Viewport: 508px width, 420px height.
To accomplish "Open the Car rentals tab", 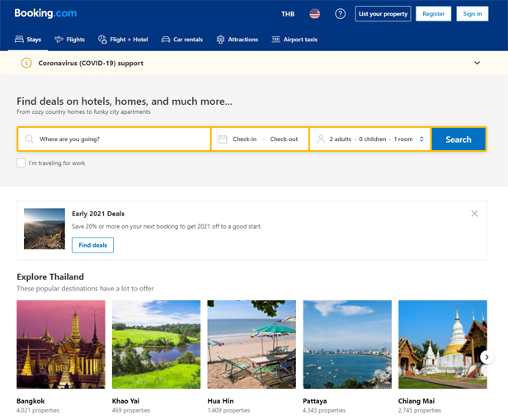I will tap(182, 40).
